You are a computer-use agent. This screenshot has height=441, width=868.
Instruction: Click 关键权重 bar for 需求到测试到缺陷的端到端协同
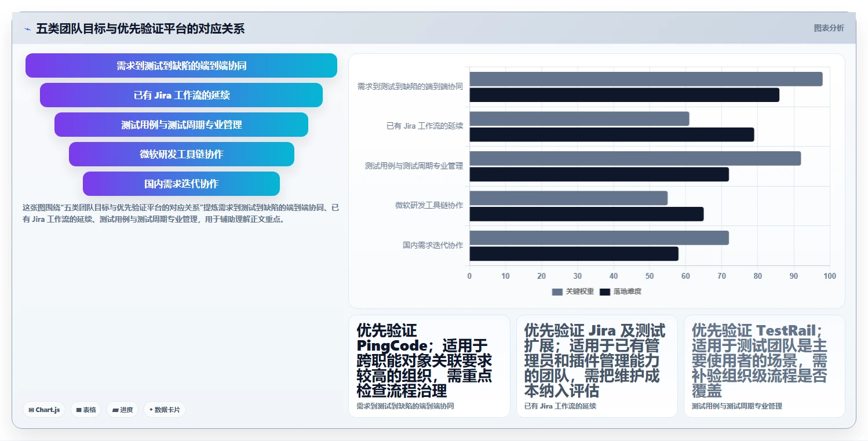(646, 79)
